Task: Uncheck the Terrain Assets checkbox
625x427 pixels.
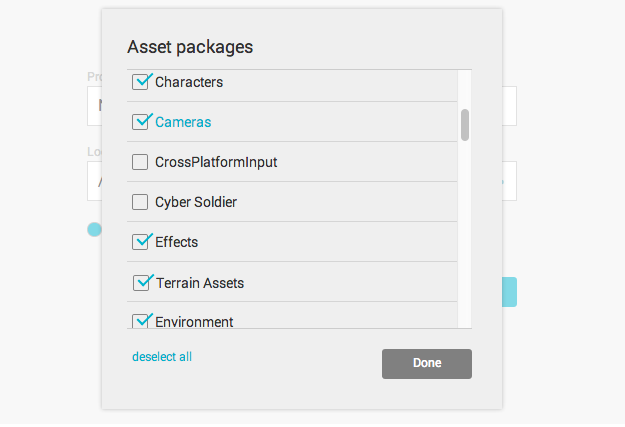Action: coord(141,283)
